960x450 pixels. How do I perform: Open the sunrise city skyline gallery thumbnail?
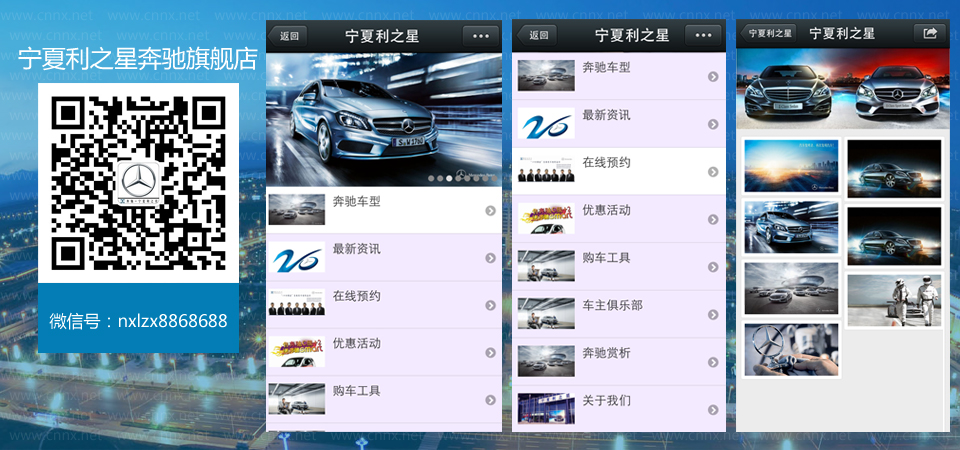coord(791,166)
